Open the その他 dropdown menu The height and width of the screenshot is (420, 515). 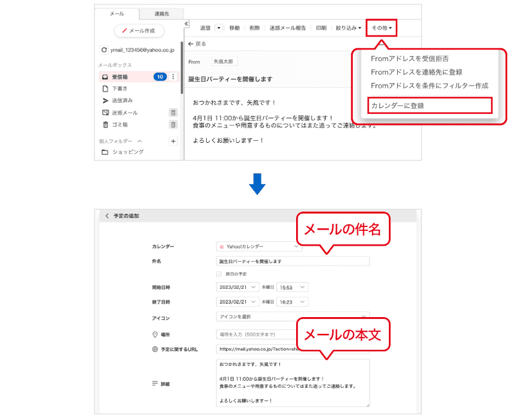point(381,28)
